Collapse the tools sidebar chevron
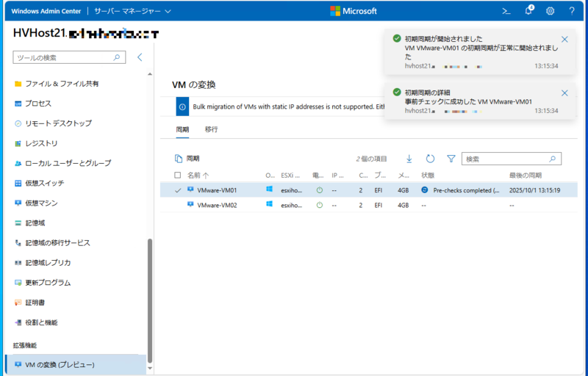The height and width of the screenshot is (376, 588). pos(140,57)
